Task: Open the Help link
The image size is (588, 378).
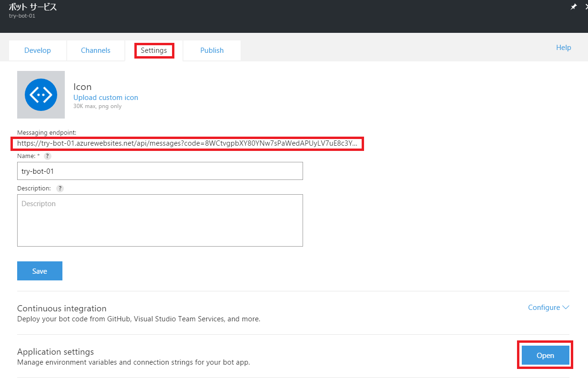Action: pos(563,47)
